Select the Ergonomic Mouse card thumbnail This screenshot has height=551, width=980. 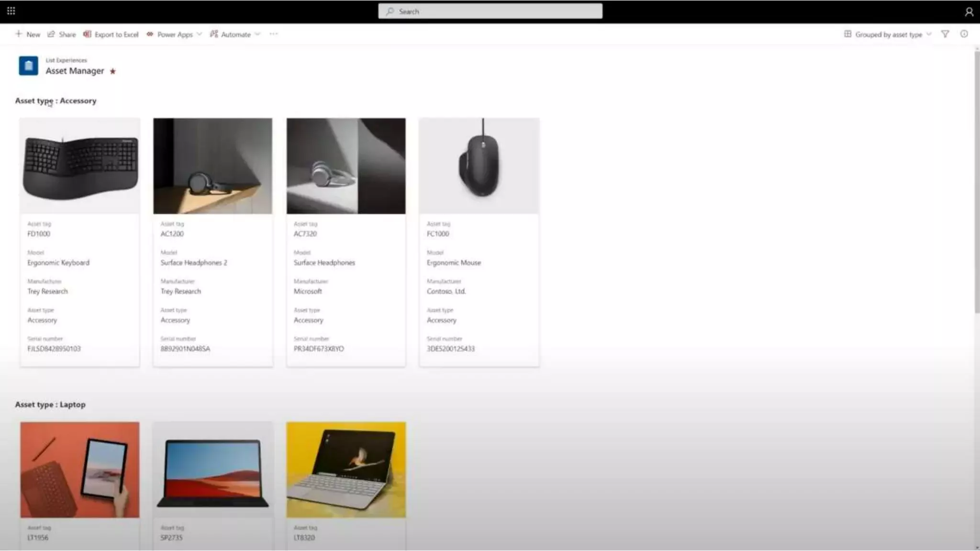point(479,166)
